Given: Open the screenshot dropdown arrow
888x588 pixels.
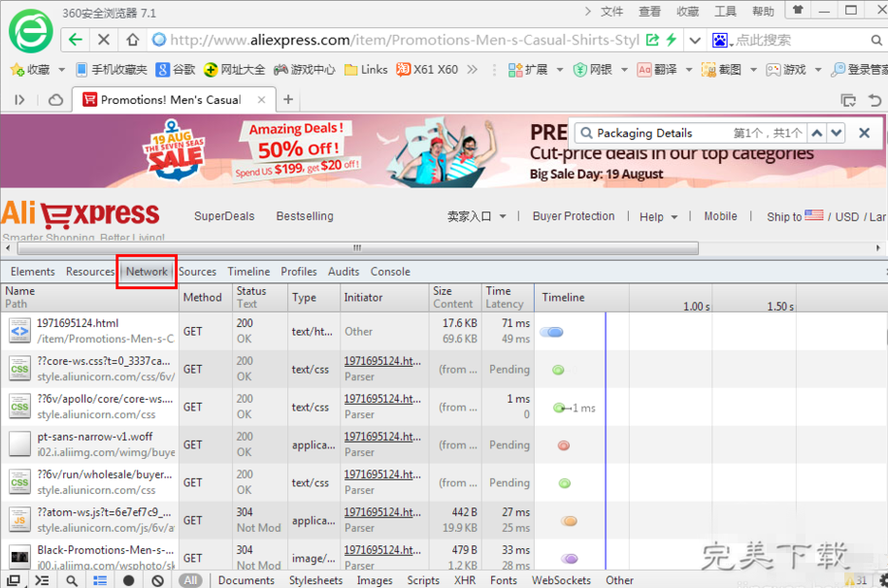Looking at the screenshot, I should (x=753, y=70).
